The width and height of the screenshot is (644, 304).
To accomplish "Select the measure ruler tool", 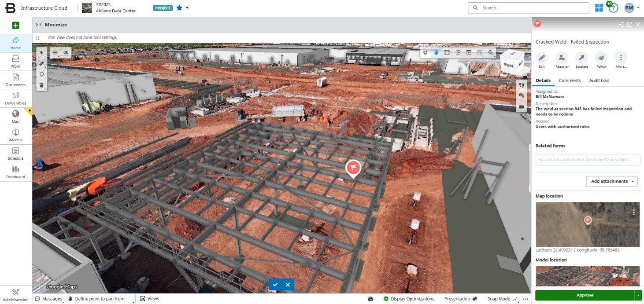I will (x=42, y=63).
